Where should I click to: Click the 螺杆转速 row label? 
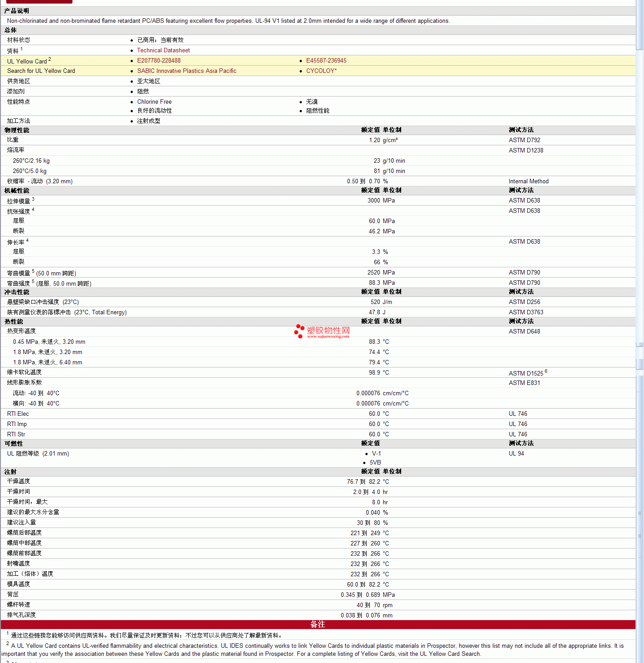tap(19, 605)
